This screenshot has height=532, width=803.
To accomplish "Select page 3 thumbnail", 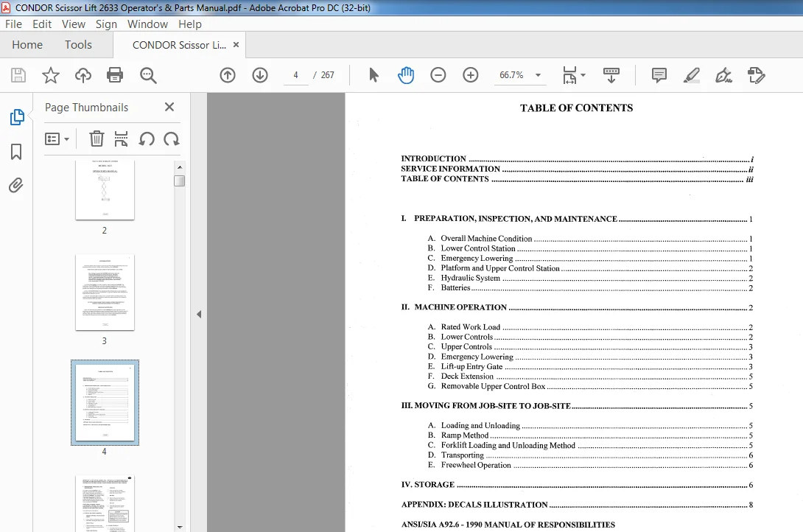I will click(105, 293).
